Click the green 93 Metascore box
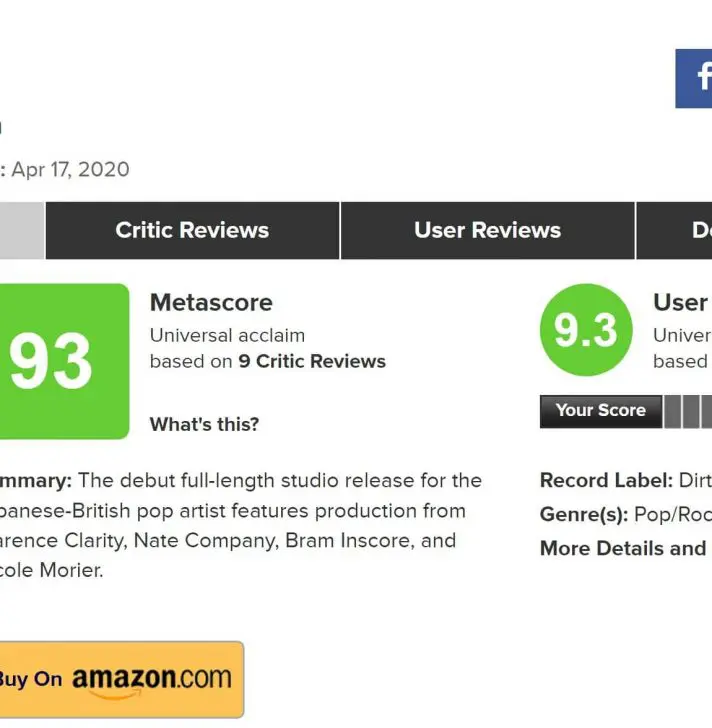This screenshot has width=712, height=728. [x=62, y=361]
